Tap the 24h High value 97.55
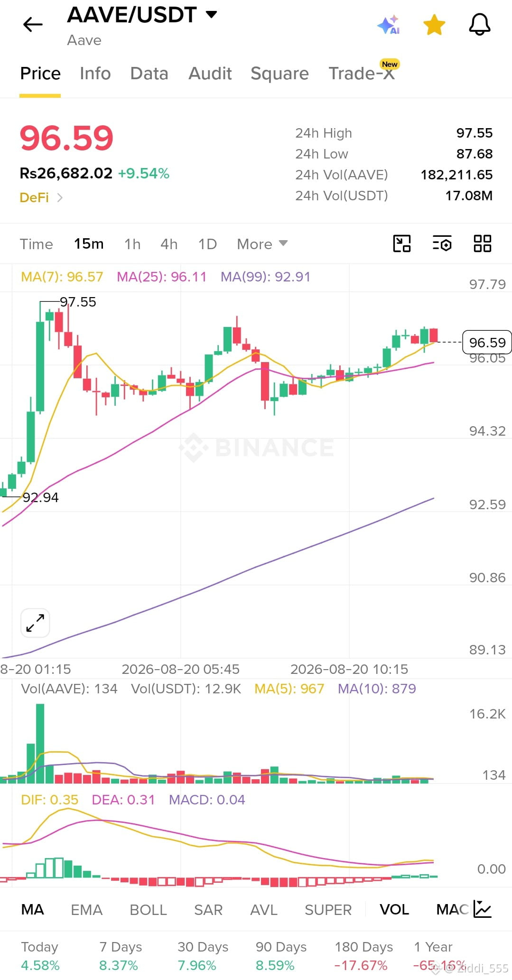The height and width of the screenshot is (980, 512). pos(475,133)
